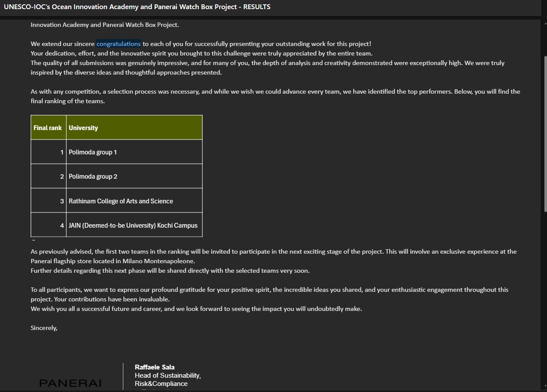Screen dimensions: 547x392
Task: Click the PANERAI logo in the signature
Action: tap(70, 383)
